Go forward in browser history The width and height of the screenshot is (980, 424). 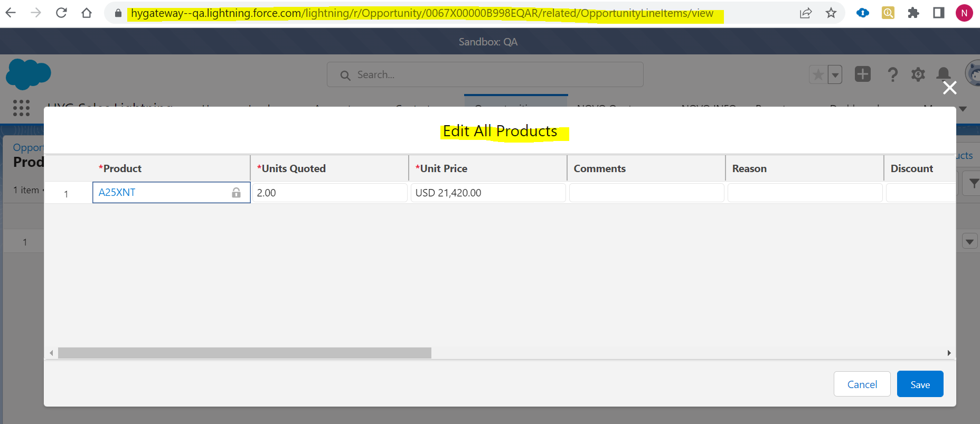tap(36, 13)
